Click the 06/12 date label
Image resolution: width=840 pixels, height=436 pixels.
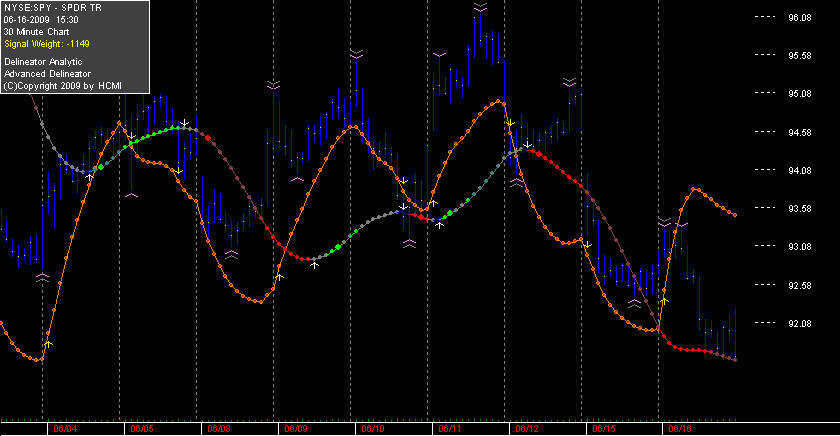point(527,429)
